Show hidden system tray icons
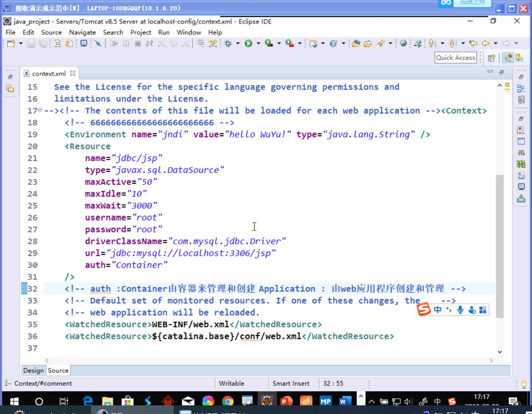The width and height of the screenshot is (532, 414). [x=372, y=401]
